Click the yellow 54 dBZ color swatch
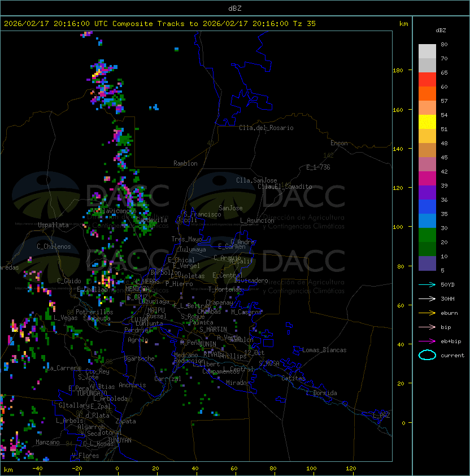470x476 pixels. point(427,122)
